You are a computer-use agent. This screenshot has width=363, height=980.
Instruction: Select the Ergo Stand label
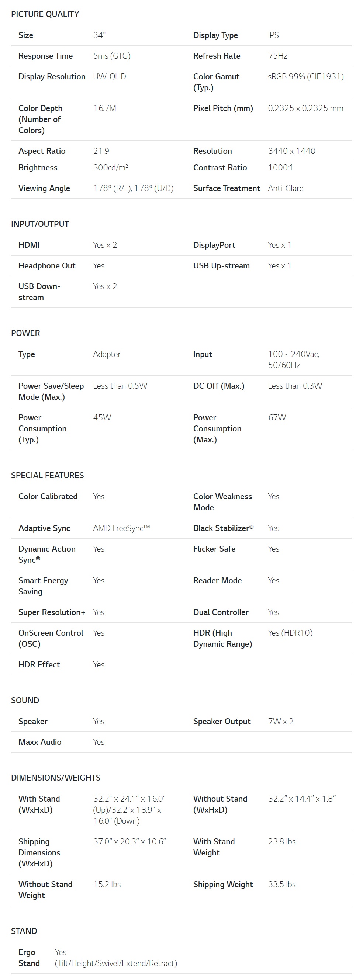[29, 958]
